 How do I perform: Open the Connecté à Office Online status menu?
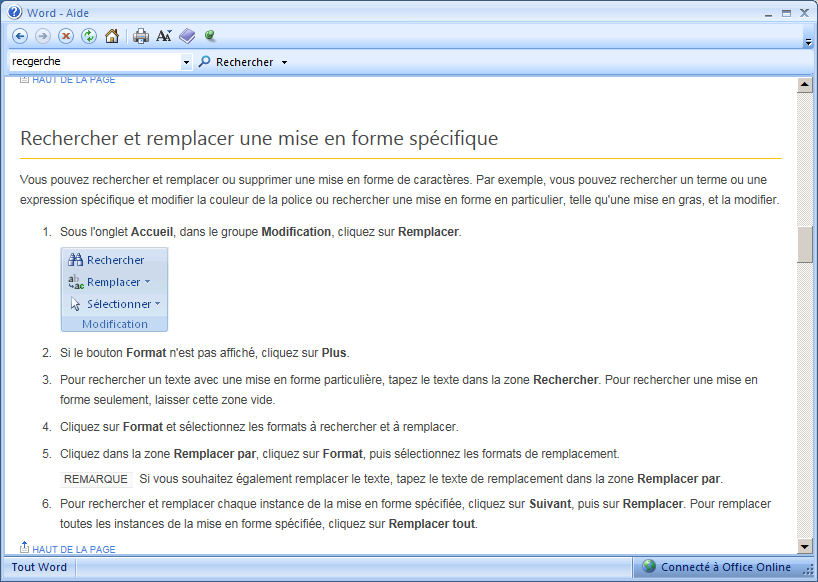[x=720, y=567]
